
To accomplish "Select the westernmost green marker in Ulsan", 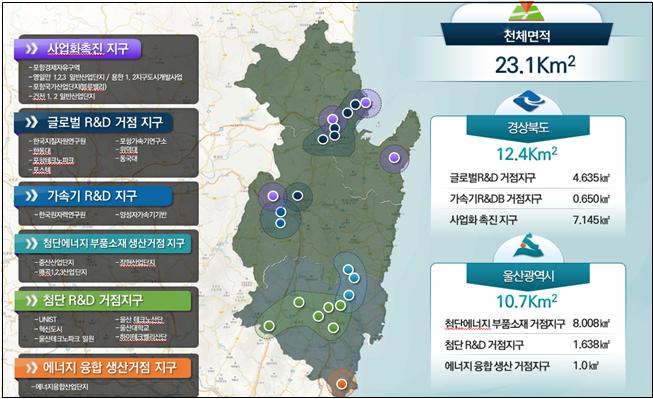I will click(x=269, y=325).
